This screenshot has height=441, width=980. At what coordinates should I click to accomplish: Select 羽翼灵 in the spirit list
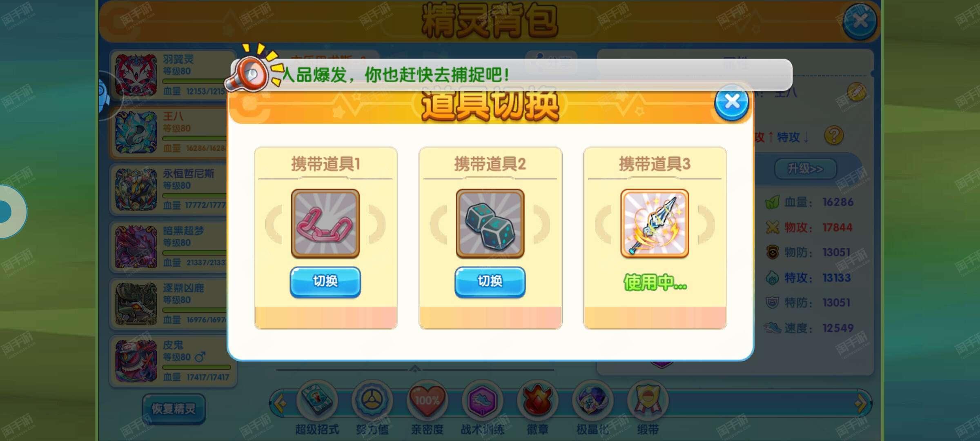(x=173, y=75)
